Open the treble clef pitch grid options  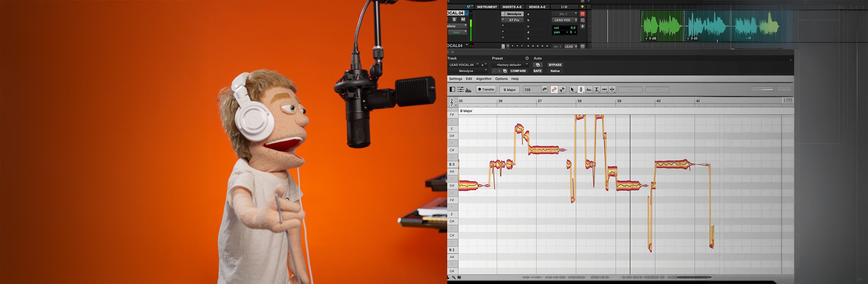click(452, 102)
